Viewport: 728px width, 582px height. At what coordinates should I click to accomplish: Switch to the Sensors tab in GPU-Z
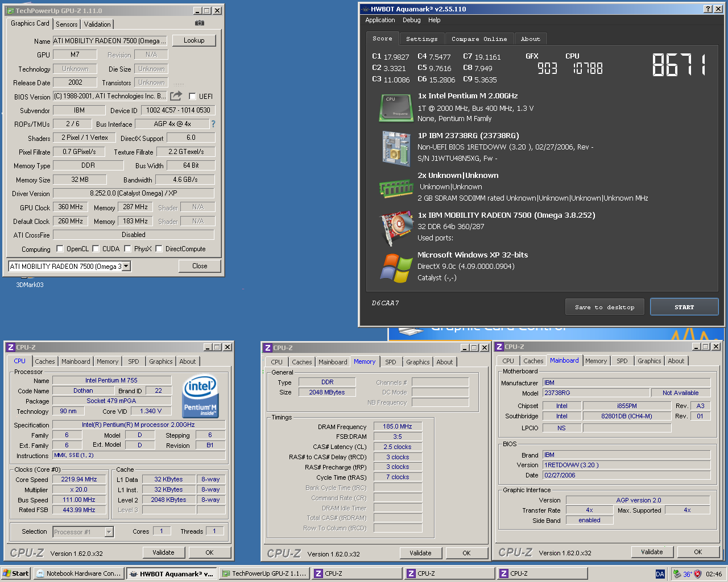[x=67, y=24]
